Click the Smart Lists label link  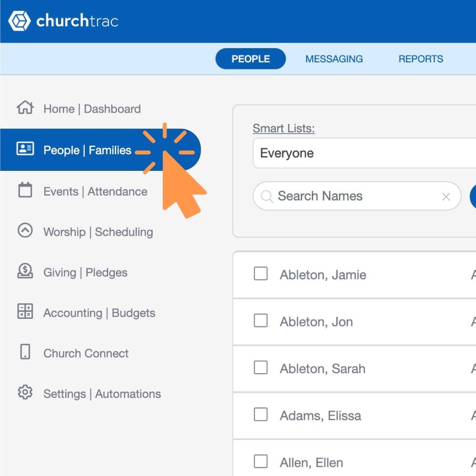284,129
